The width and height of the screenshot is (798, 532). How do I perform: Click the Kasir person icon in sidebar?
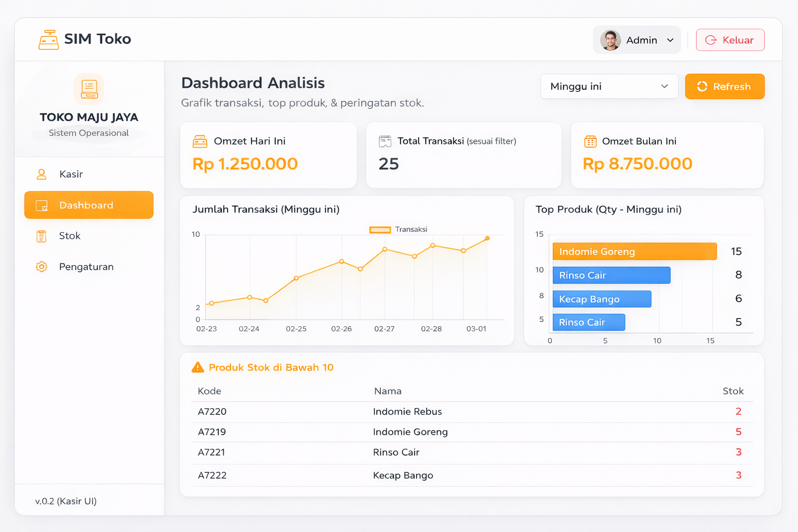42,174
